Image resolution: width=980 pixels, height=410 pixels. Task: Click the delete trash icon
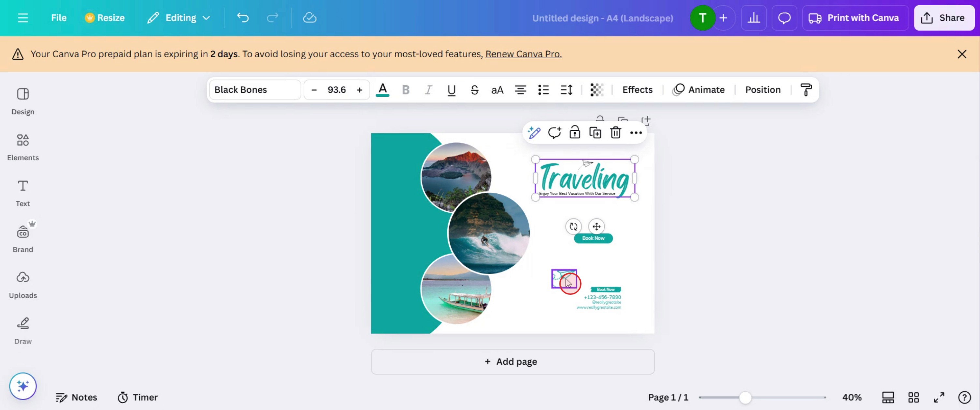pos(615,133)
